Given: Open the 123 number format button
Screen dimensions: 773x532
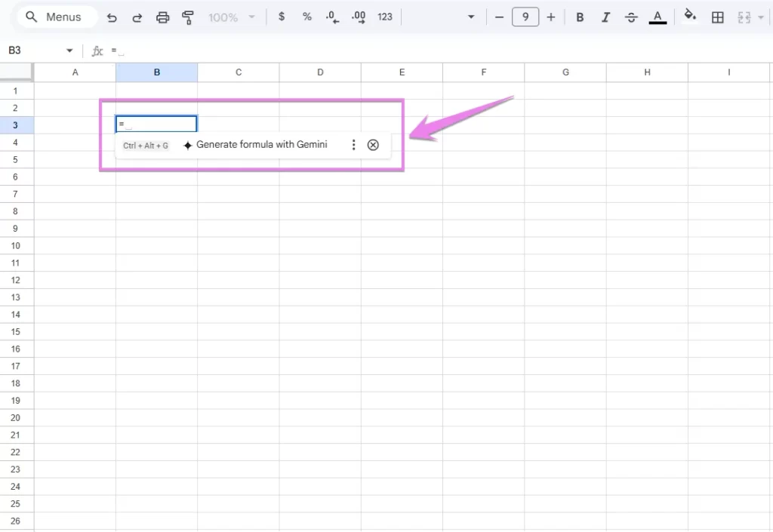Looking at the screenshot, I should click(x=385, y=17).
